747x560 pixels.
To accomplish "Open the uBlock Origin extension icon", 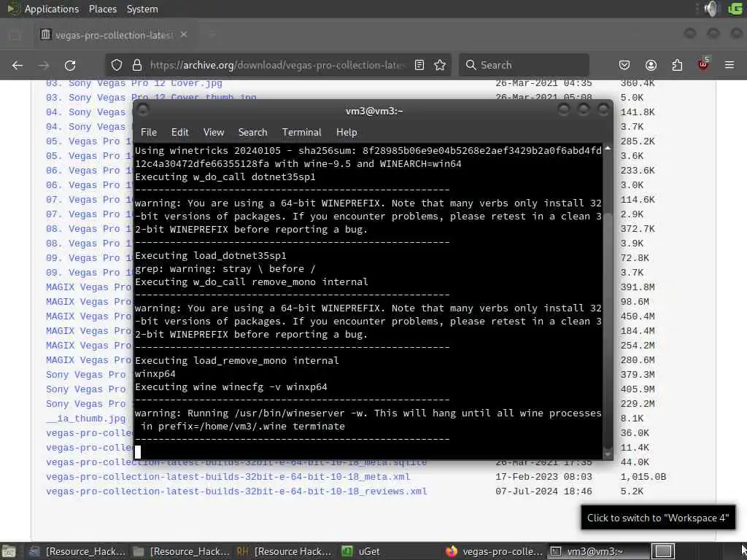I will click(x=703, y=64).
